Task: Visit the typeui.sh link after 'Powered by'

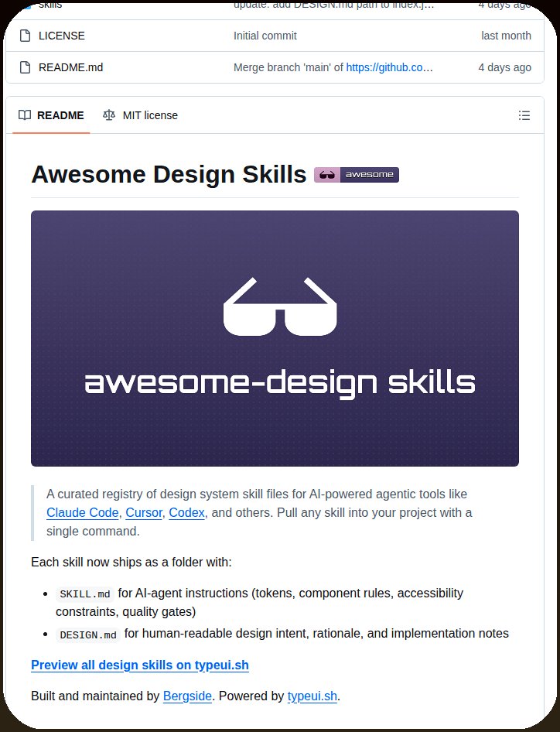Action: click(x=312, y=696)
